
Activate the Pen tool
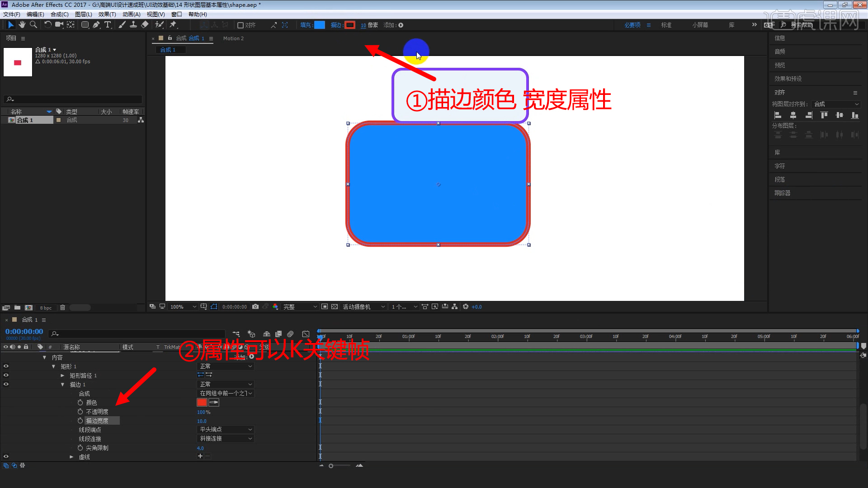click(96, 25)
